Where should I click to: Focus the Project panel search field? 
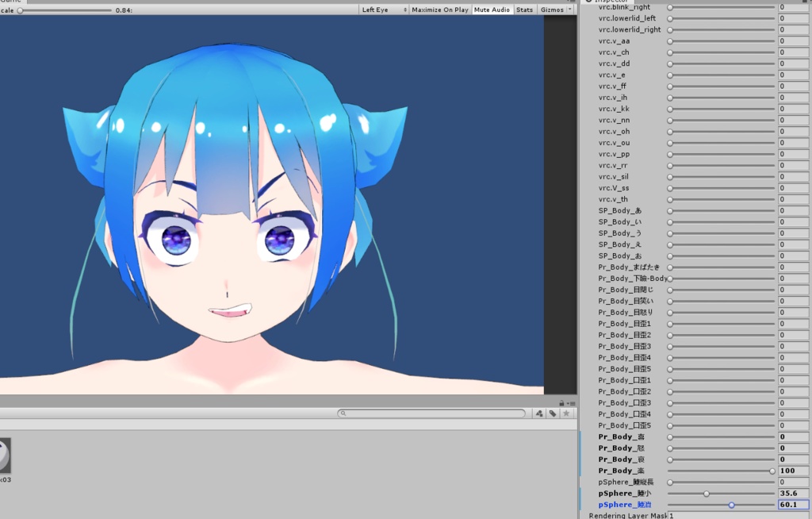[431, 413]
